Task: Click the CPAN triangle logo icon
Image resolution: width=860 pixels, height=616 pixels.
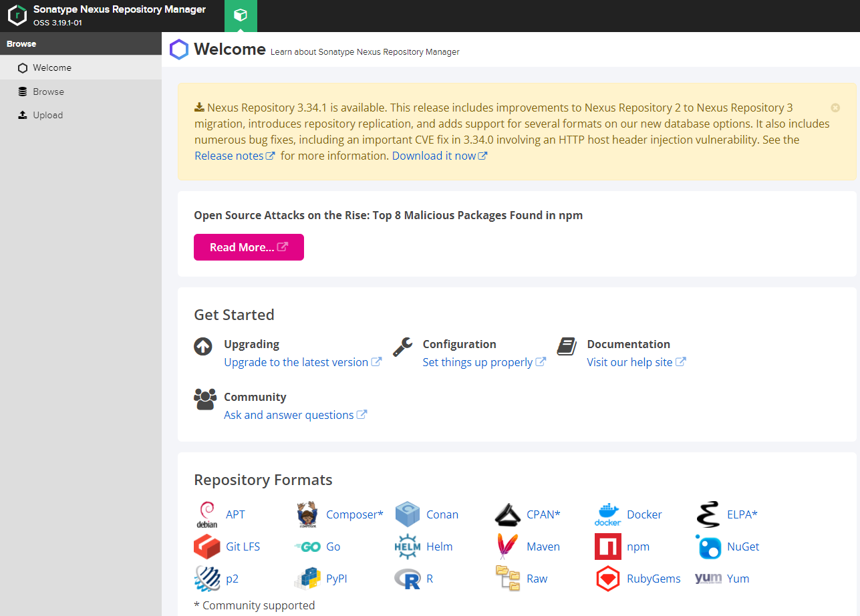Action: pyautogui.click(x=507, y=514)
